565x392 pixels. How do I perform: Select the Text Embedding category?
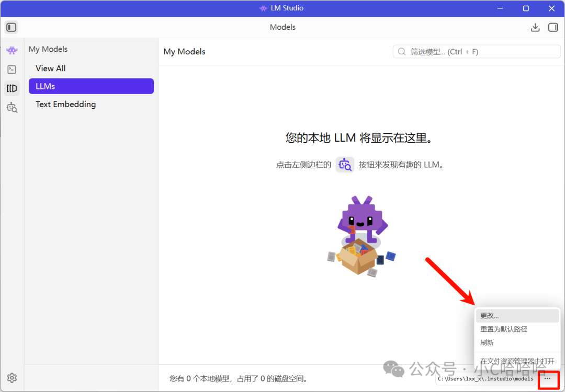point(91,105)
